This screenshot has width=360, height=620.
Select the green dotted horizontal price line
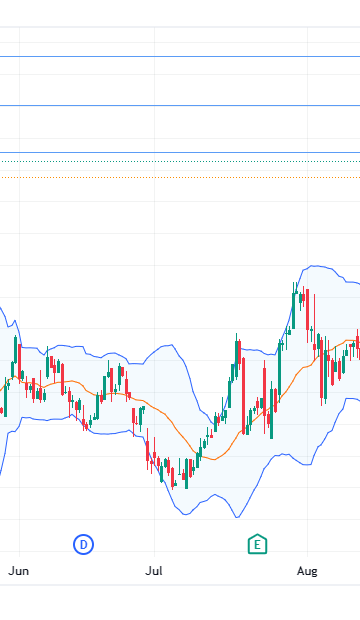coord(180,161)
